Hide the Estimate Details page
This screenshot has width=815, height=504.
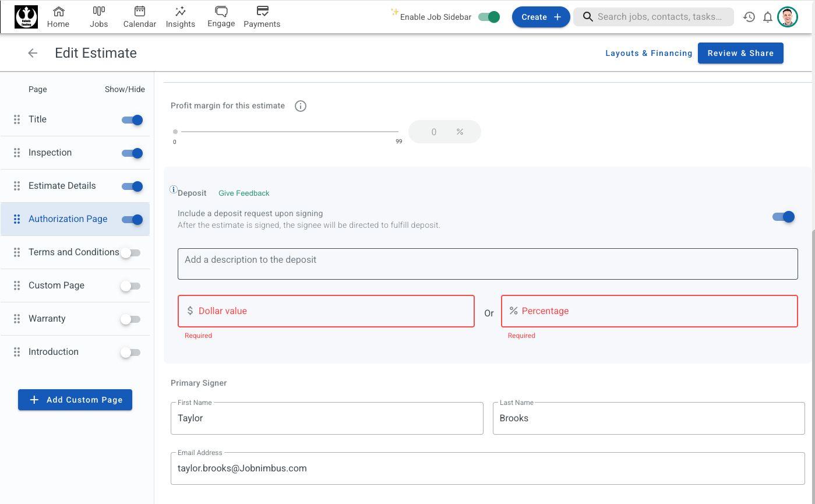pyautogui.click(x=132, y=186)
